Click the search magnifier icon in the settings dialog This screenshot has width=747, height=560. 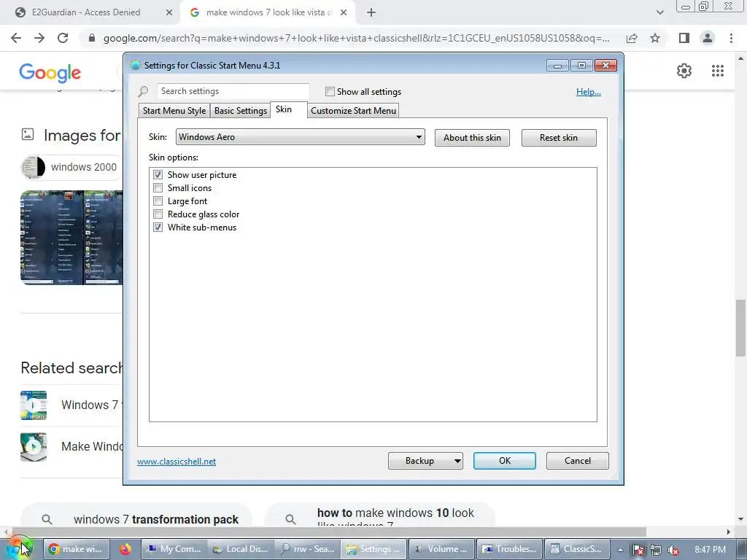143,91
